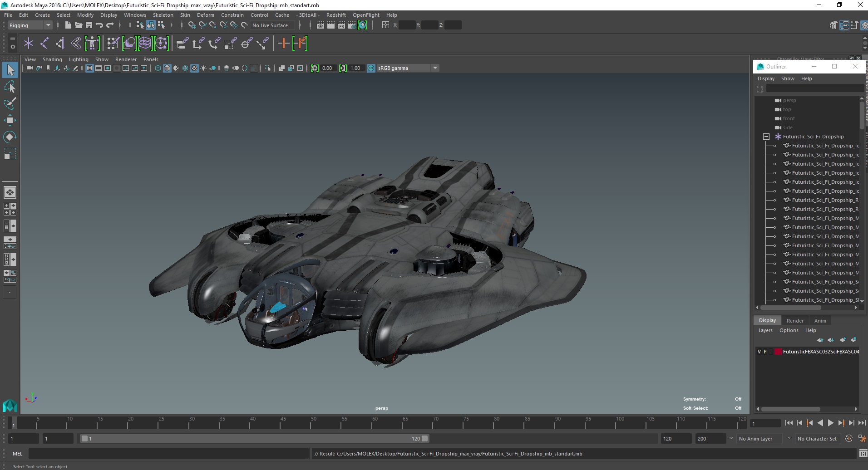Click the Create IK Handle shelf icon
The width and height of the screenshot is (868, 470).
tap(60, 44)
